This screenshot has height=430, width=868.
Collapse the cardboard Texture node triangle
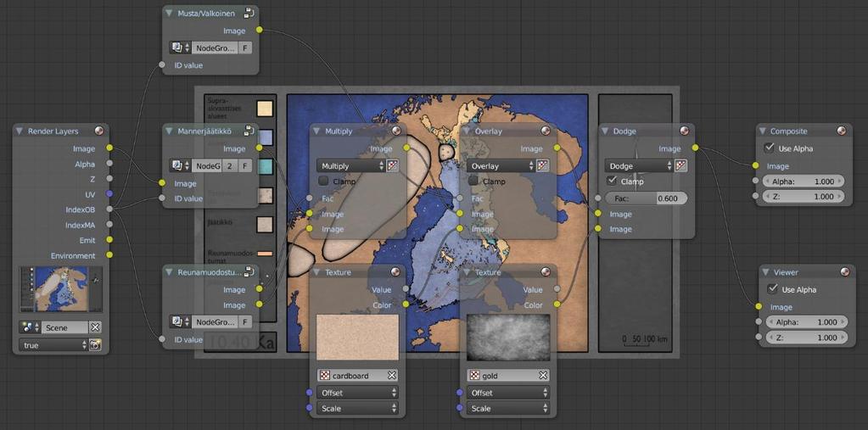click(316, 271)
